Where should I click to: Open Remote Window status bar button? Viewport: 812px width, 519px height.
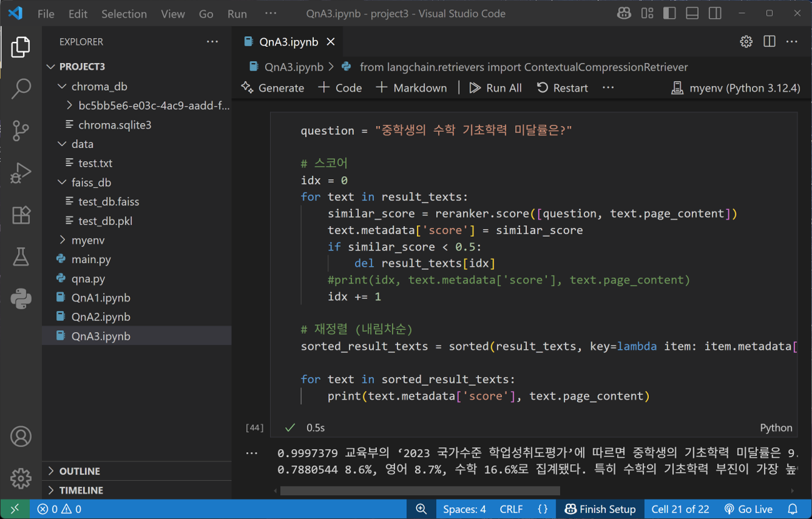click(15, 509)
